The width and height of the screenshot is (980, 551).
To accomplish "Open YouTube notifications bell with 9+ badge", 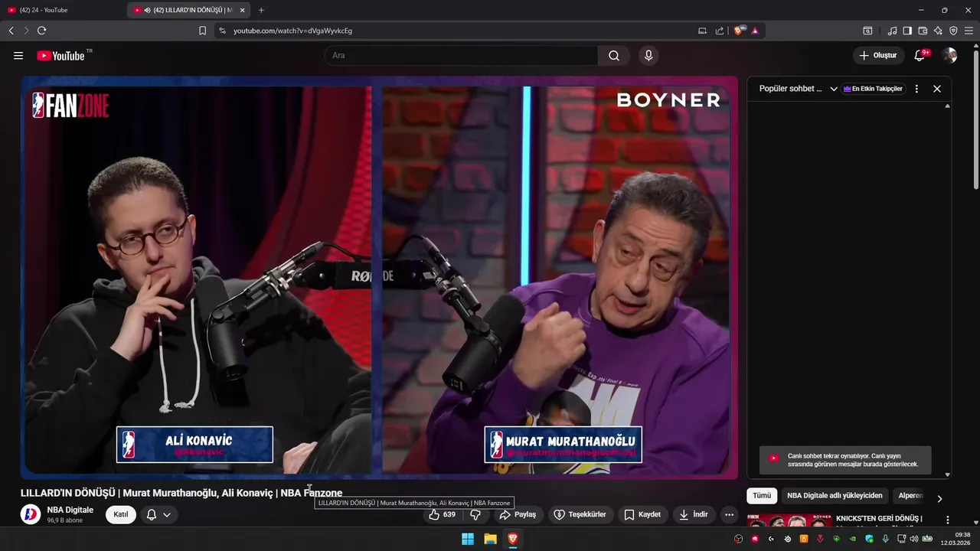I will coord(921,55).
